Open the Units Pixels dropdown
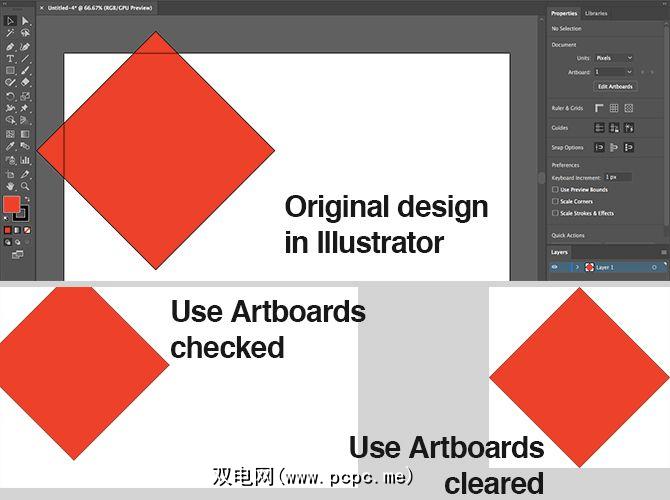The width and height of the screenshot is (670, 500). 614,58
